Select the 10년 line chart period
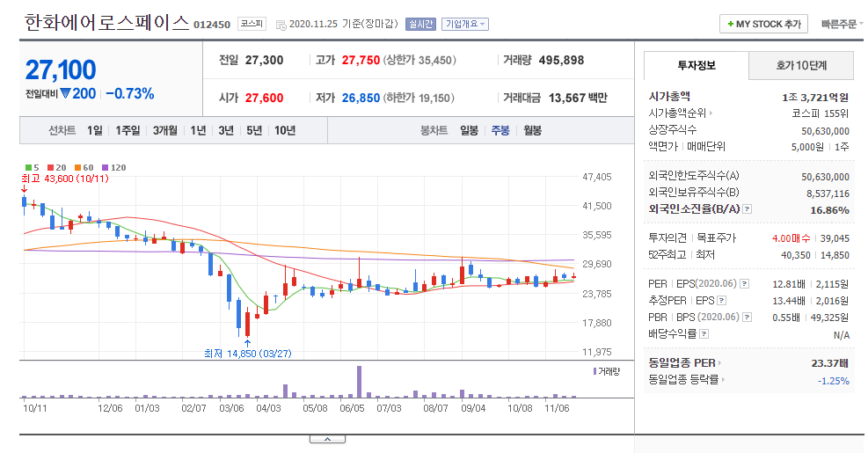The width and height of the screenshot is (868, 453). click(285, 131)
